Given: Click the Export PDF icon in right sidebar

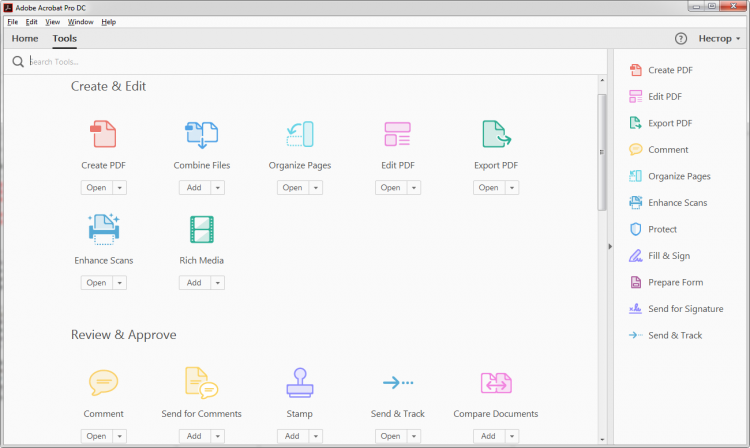Looking at the screenshot, I should click(636, 123).
